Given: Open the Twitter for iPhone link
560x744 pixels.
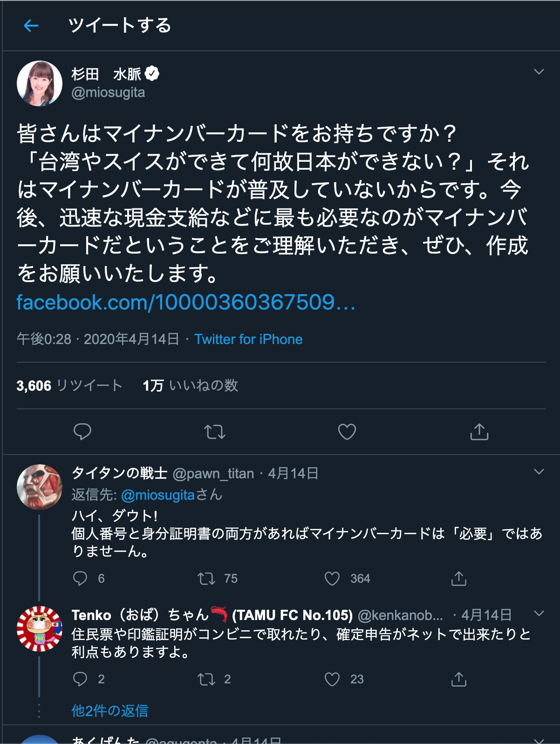Looking at the screenshot, I should [248, 339].
